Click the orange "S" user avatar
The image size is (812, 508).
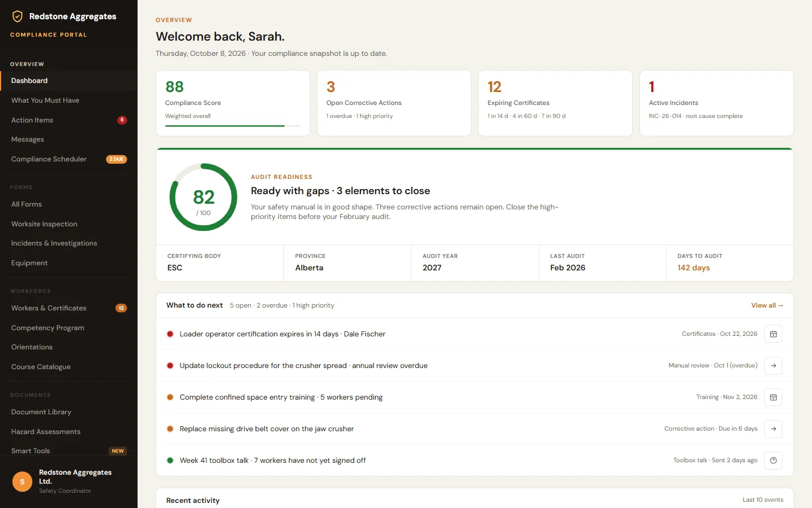point(23,481)
